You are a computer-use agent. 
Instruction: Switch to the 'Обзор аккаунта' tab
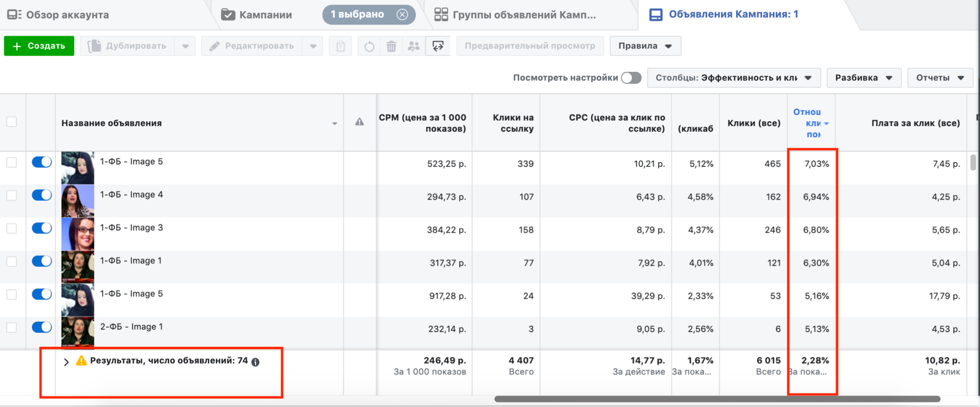58,15
